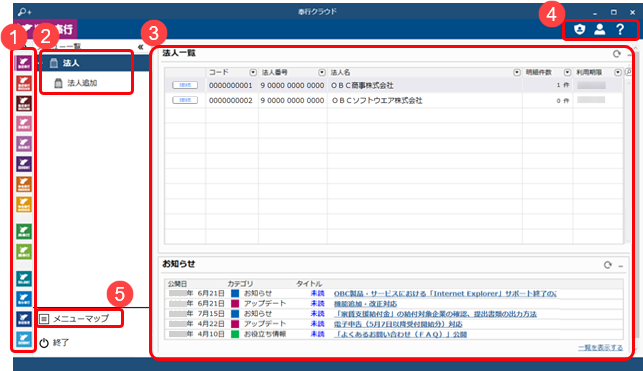
Task: Select the 法人追加 menu item
Action: pos(82,83)
